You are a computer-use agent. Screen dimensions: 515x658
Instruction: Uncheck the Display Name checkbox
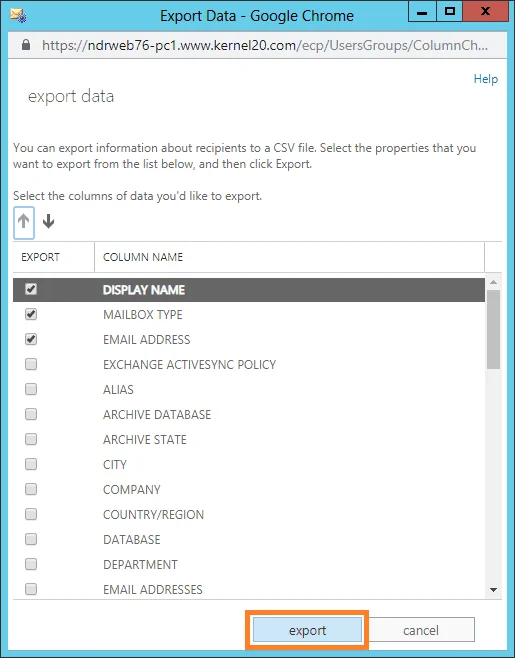[x=31, y=289]
